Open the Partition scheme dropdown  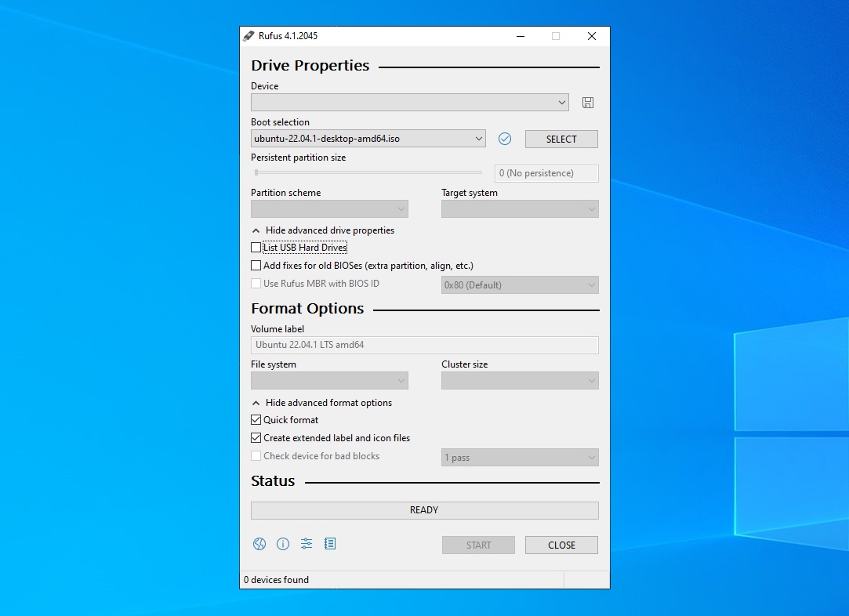tap(329, 209)
